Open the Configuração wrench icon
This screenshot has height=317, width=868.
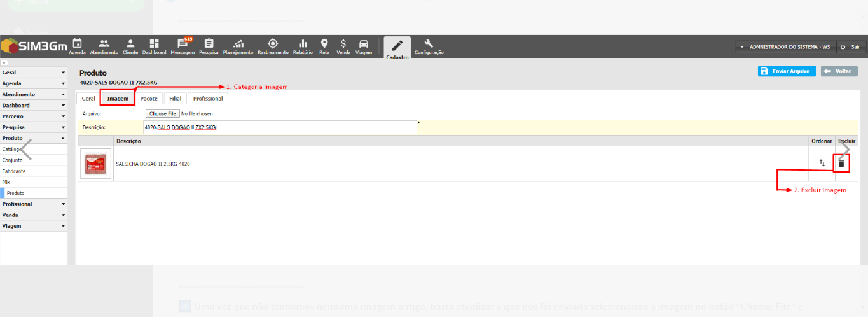click(429, 44)
